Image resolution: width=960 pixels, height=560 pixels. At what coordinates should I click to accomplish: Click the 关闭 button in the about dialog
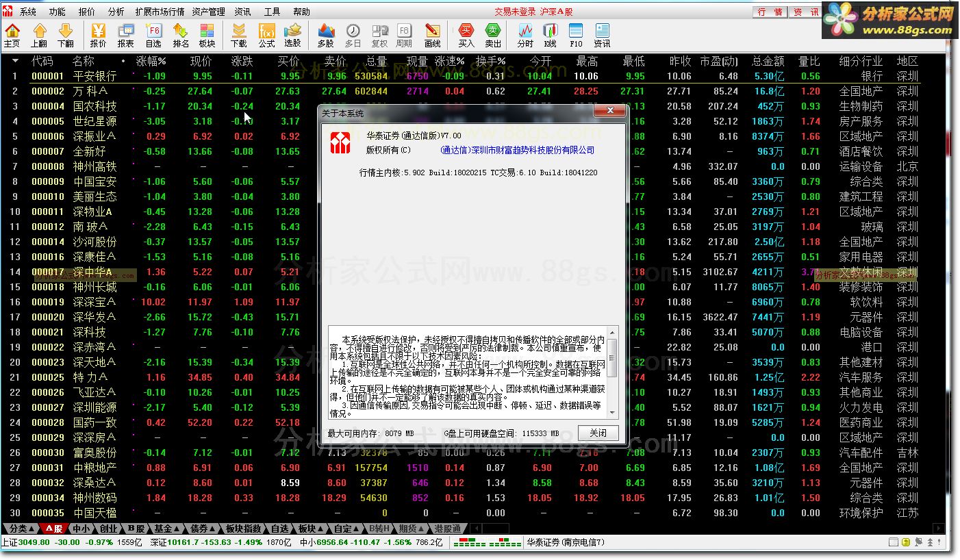598,433
